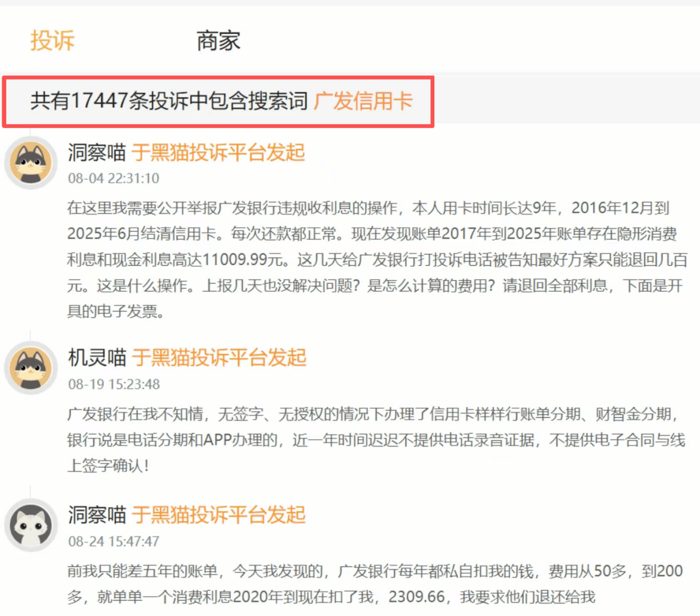Click the number 17447 in the results header
This screenshot has width=700, height=616.
pyautogui.click(x=99, y=101)
